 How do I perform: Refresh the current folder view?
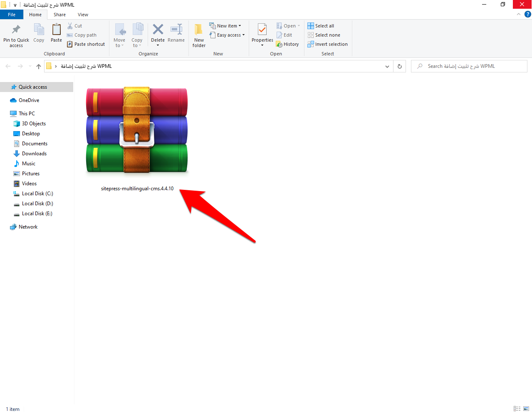coord(400,66)
